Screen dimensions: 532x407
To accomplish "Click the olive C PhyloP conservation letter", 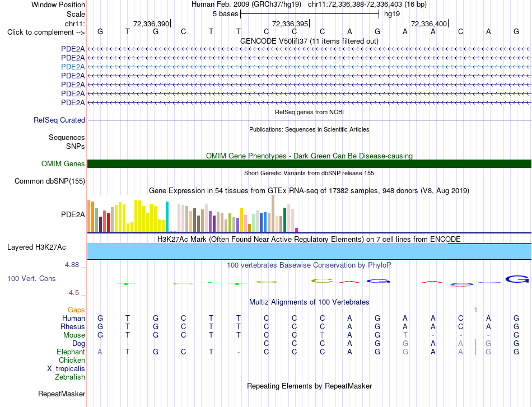I will pyautogui.click(x=322, y=280).
